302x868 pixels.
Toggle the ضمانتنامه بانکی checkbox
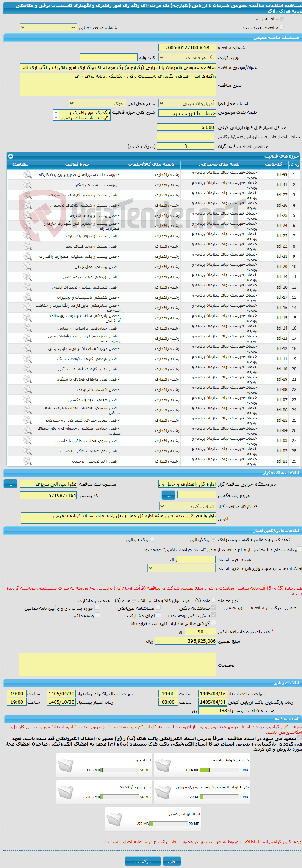pyautogui.click(x=213, y=608)
